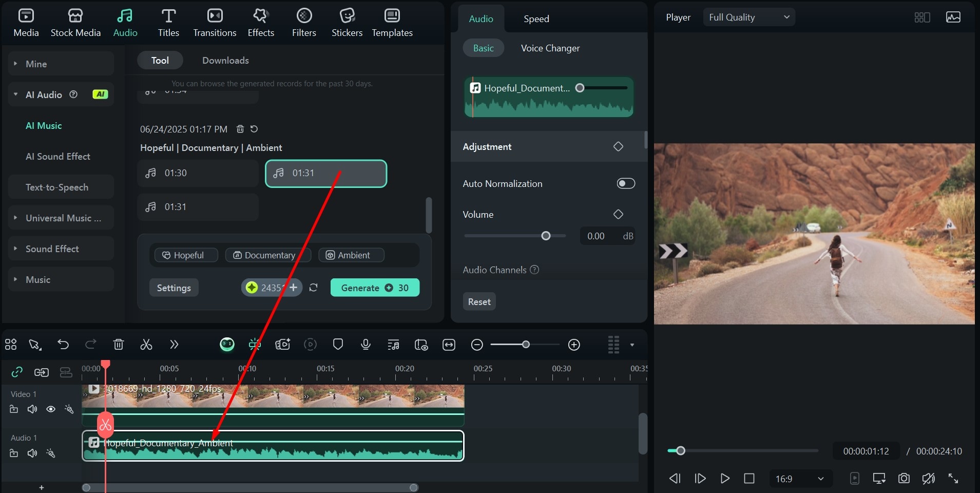This screenshot has width=980, height=493.
Task: Move the player progress slider handle
Action: pyautogui.click(x=681, y=451)
